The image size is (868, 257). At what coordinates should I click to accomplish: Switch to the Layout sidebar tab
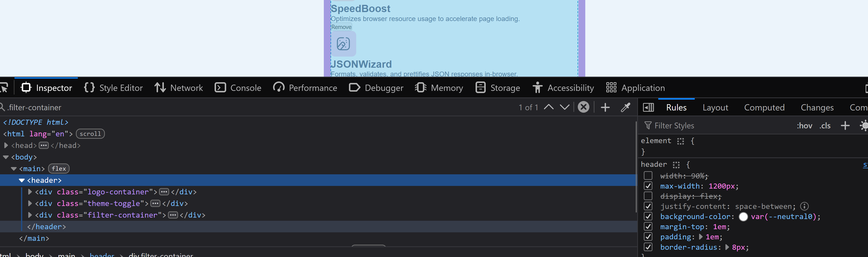tap(715, 107)
